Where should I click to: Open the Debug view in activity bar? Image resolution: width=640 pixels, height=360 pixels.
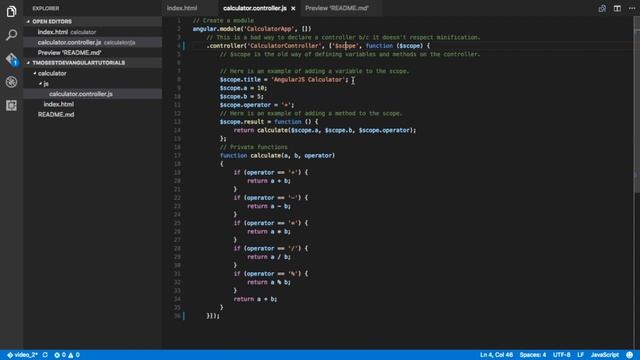tap(11, 82)
